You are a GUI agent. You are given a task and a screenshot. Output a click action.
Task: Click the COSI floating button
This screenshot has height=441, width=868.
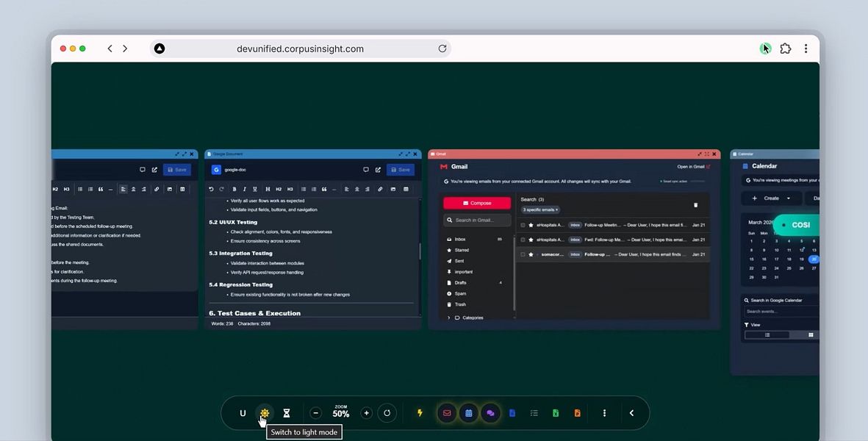pos(796,225)
